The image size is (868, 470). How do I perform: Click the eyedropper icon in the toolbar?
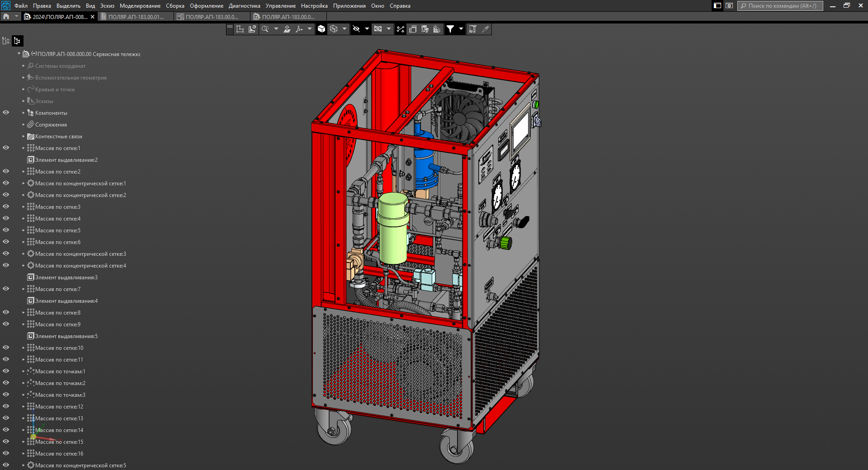click(486, 29)
